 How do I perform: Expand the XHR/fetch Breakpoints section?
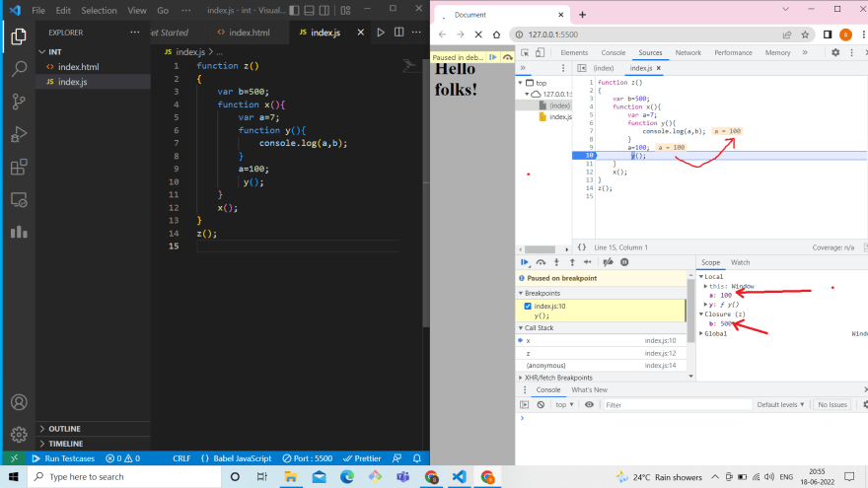click(x=521, y=378)
